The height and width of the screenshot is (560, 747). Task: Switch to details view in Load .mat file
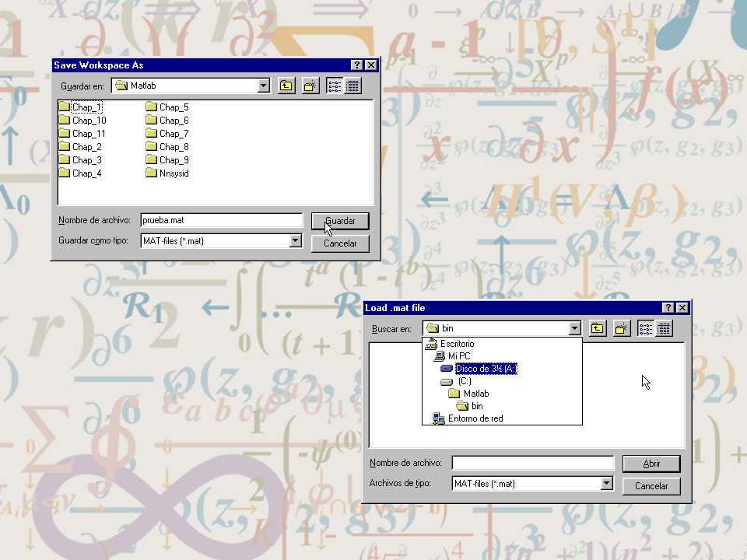(x=664, y=328)
